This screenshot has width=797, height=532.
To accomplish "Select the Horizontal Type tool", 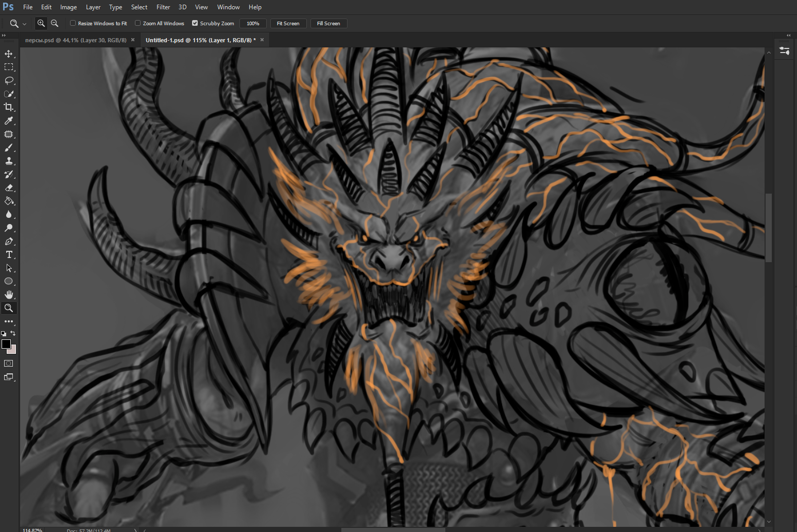I will pyautogui.click(x=9, y=254).
